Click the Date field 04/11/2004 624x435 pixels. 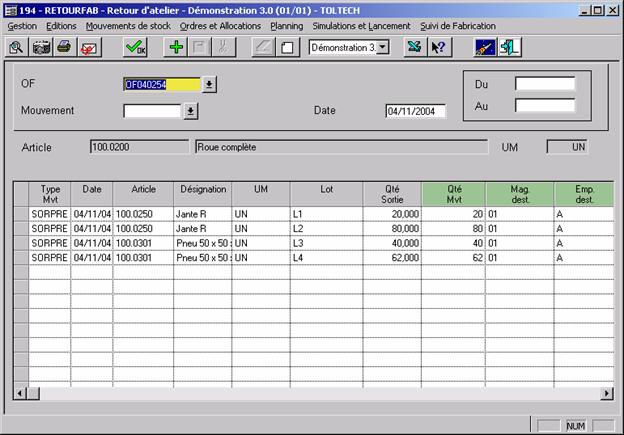click(415, 111)
